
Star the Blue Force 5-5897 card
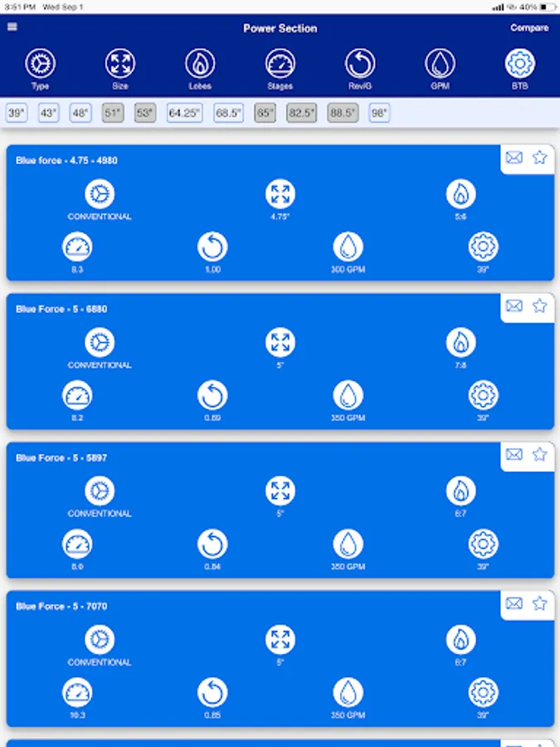coord(539,455)
